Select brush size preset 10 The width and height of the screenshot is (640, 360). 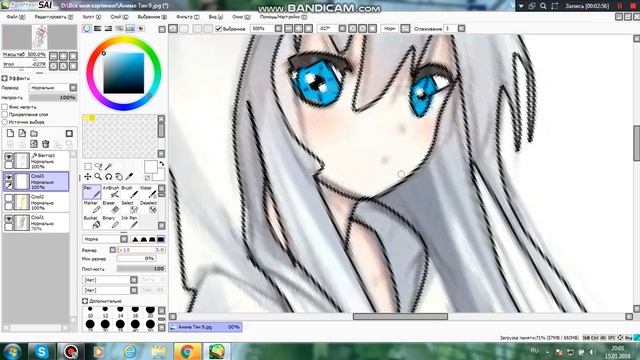90,313
